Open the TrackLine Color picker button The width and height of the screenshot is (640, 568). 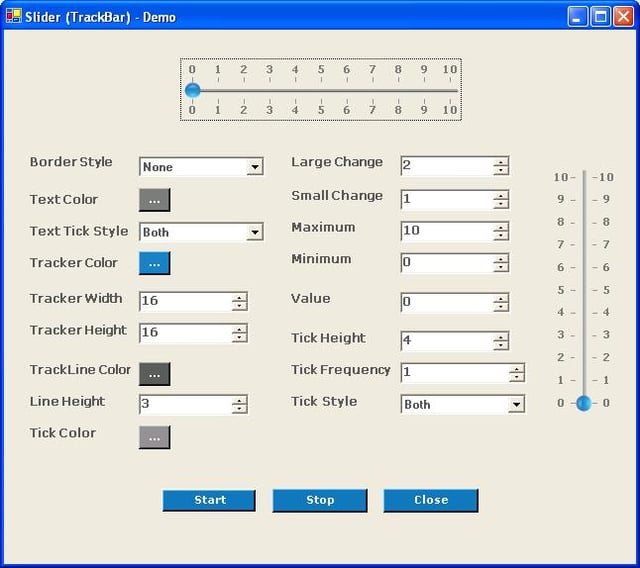155,374
